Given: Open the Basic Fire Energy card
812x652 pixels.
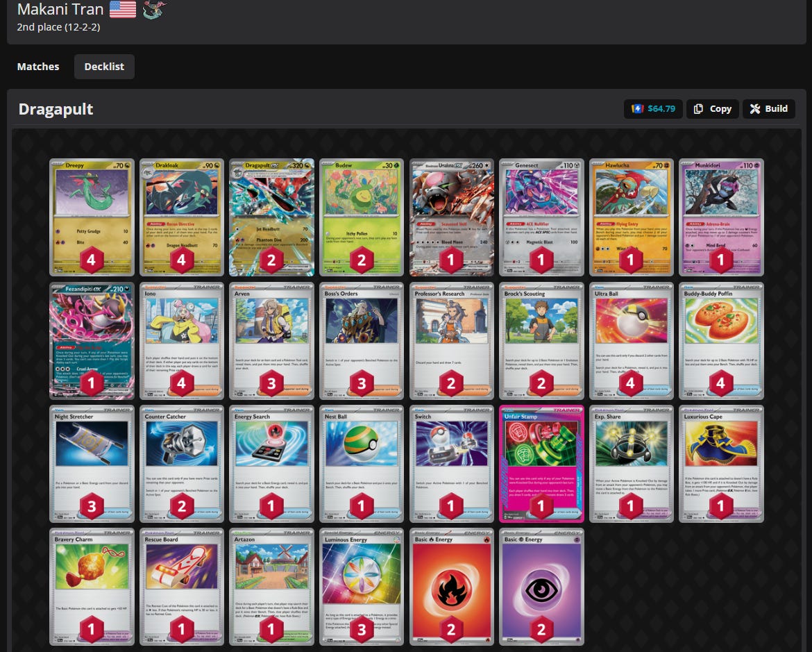Looking at the screenshot, I should click(x=452, y=587).
